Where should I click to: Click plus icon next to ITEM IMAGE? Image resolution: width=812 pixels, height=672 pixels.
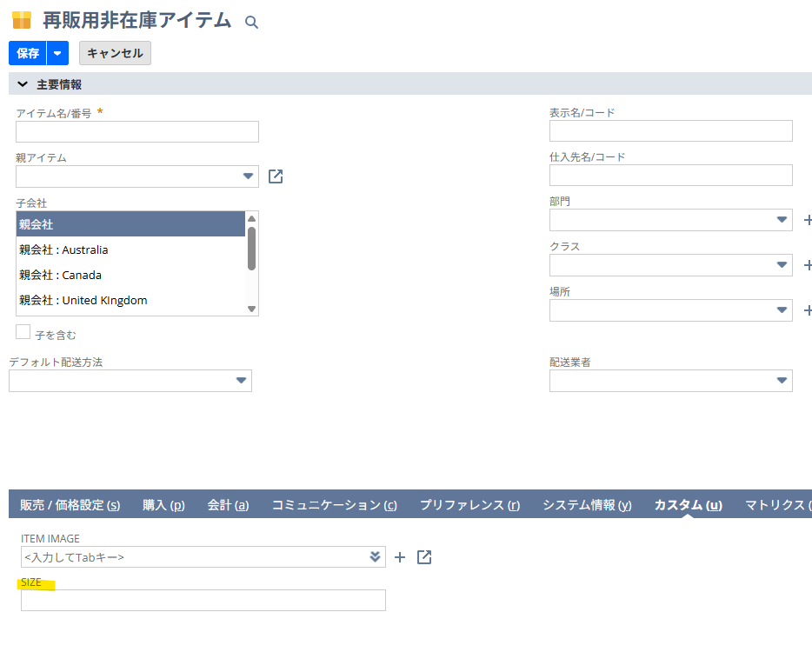[400, 557]
